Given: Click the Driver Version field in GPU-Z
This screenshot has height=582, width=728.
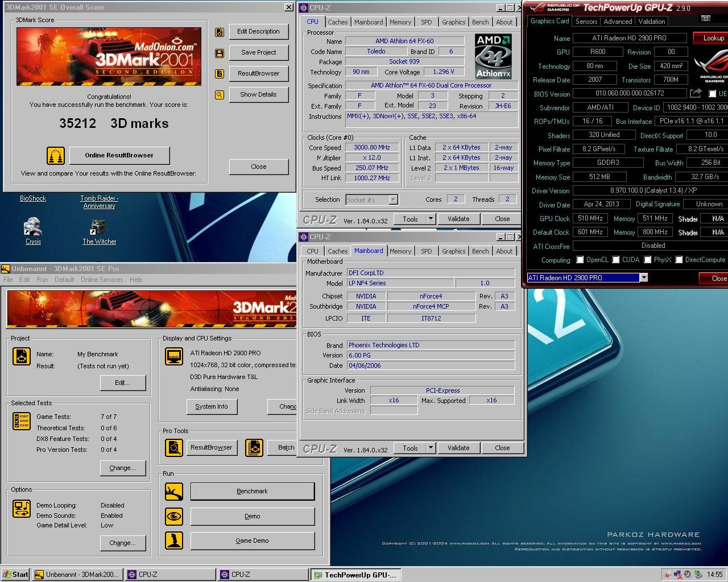Looking at the screenshot, I should click(x=650, y=191).
